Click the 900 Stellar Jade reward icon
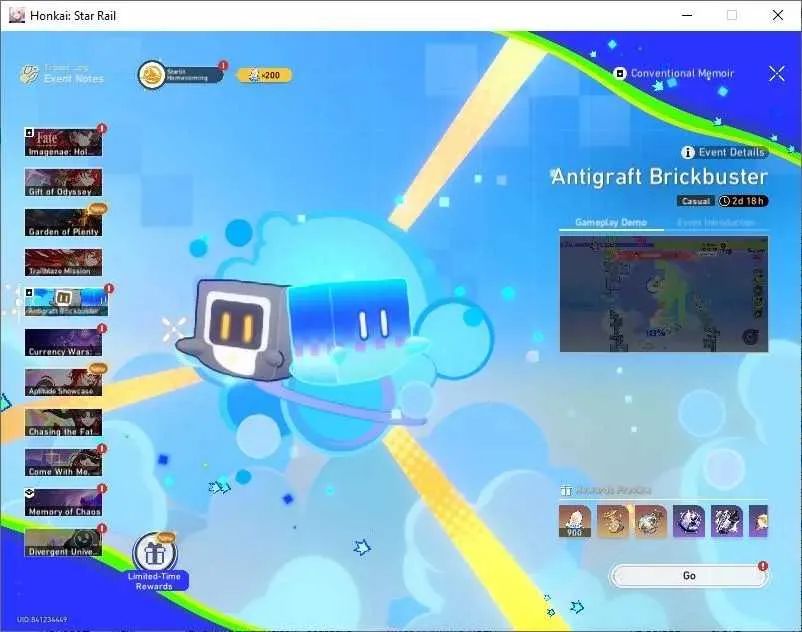Image resolution: width=802 pixels, height=632 pixels. 574,521
